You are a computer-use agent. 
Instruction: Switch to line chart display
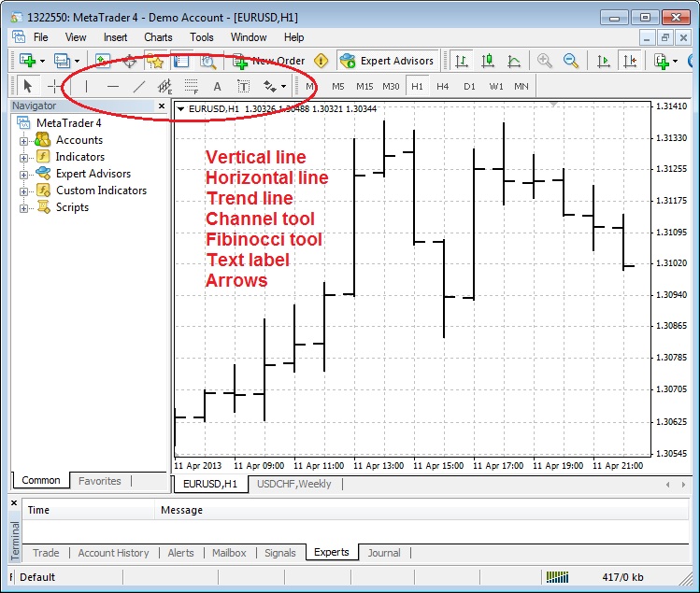point(514,61)
